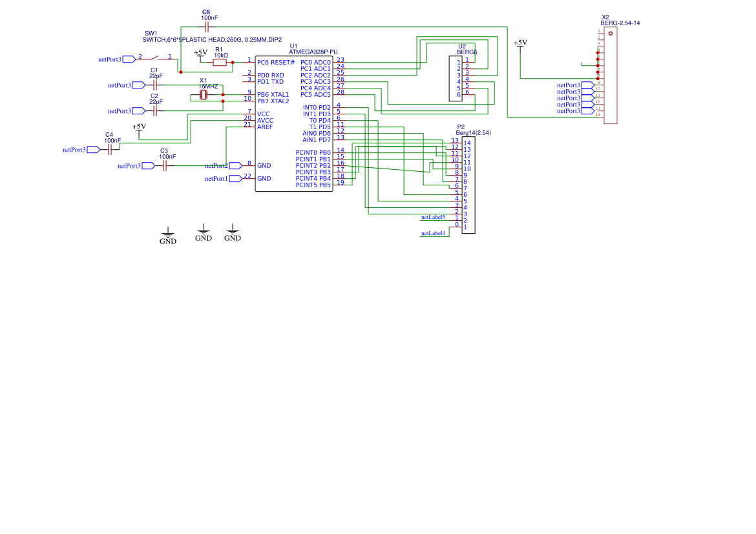Pick the X1 16MHZ crystal symbol

point(204,96)
